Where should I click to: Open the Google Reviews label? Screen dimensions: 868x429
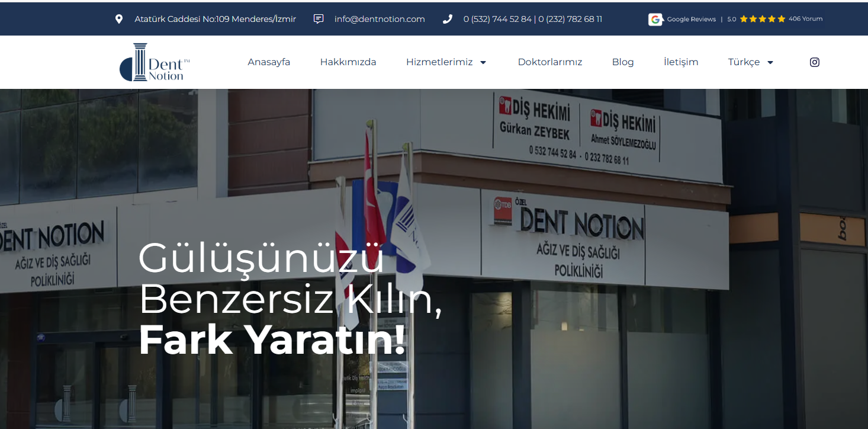click(692, 20)
